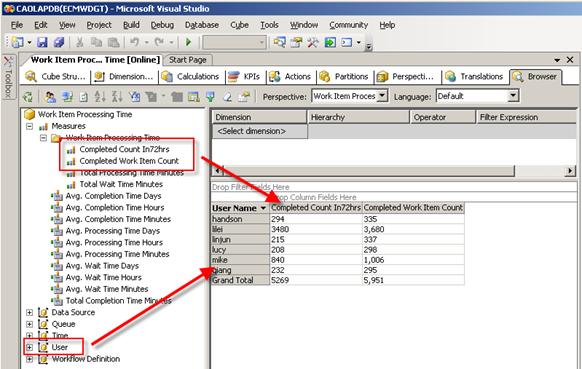Switch to the Calculations tab

190,76
